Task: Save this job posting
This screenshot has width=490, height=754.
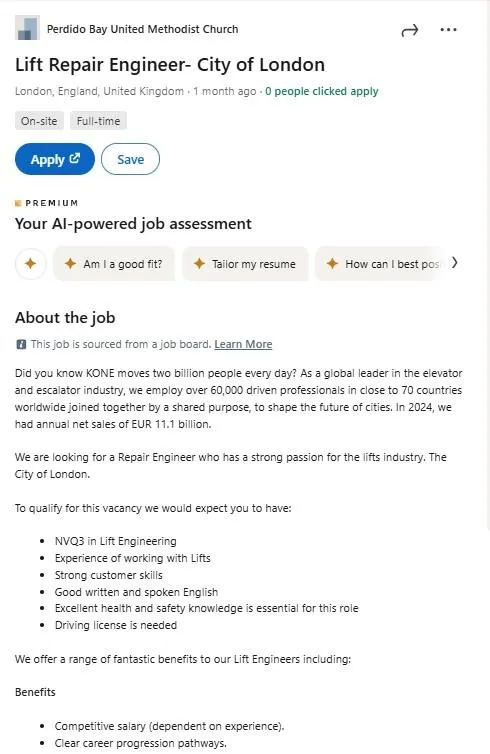Action: point(130,159)
